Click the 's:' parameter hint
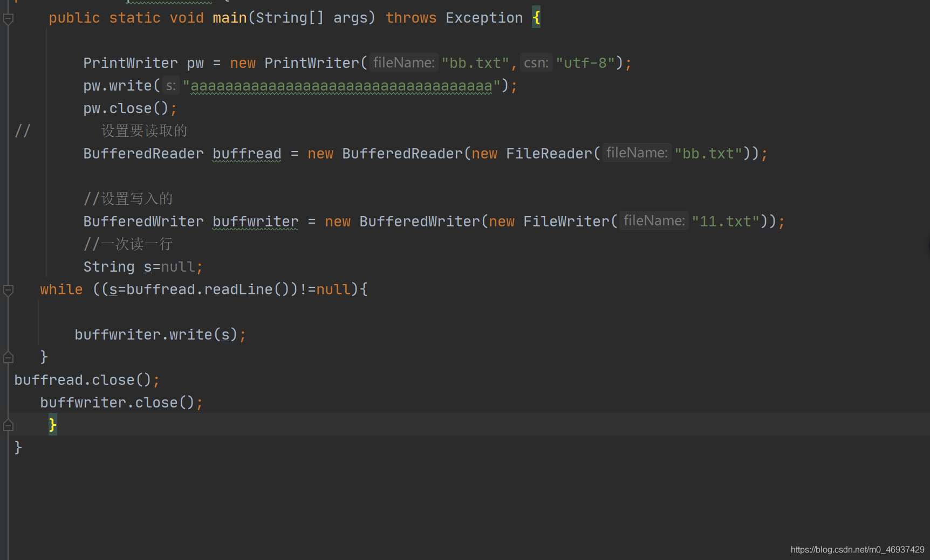This screenshot has height=560, width=930. click(x=171, y=85)
